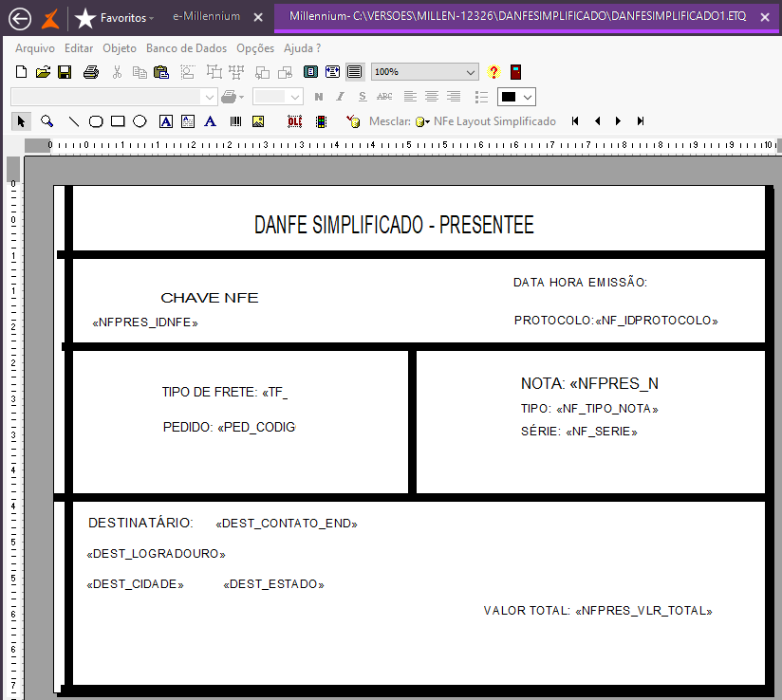Open an existing file via folder icon

coord(43,72)
